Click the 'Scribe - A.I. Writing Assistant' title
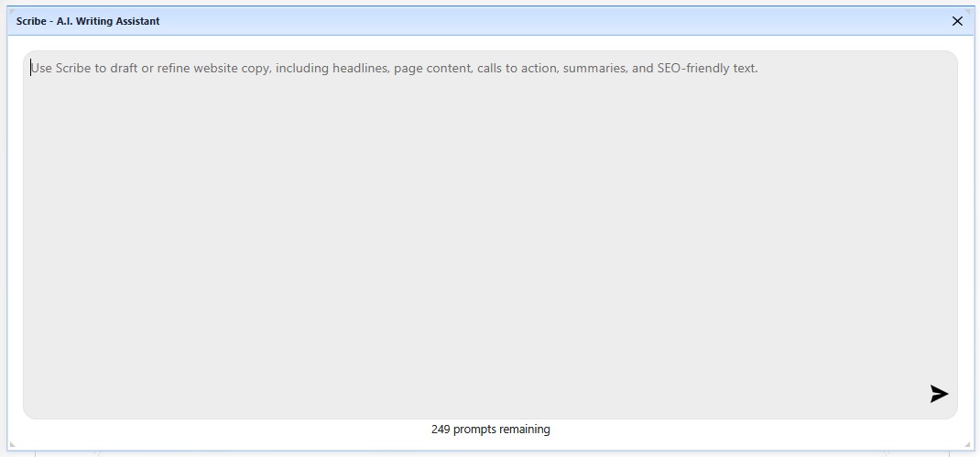Image resolution: width=980 pixels, height=457 pixels. pos(88,21)
